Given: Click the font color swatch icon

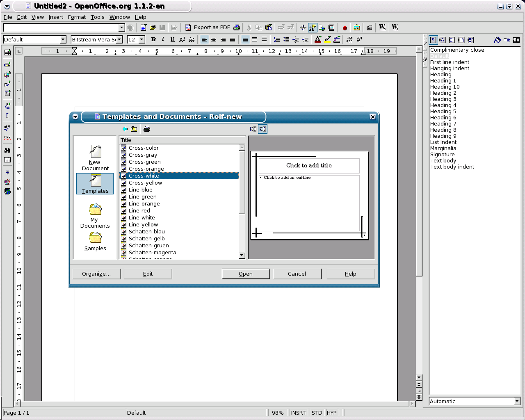Looking at the screenshot, I should pos(318,40).
